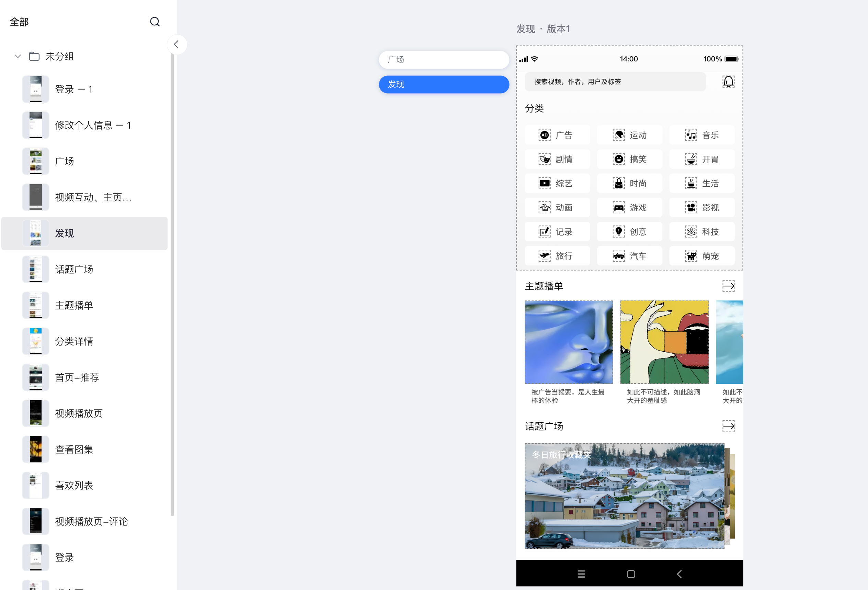The image size is (868, 590).
Task: Click the search icon in sidebar
Action: point(155,22)
